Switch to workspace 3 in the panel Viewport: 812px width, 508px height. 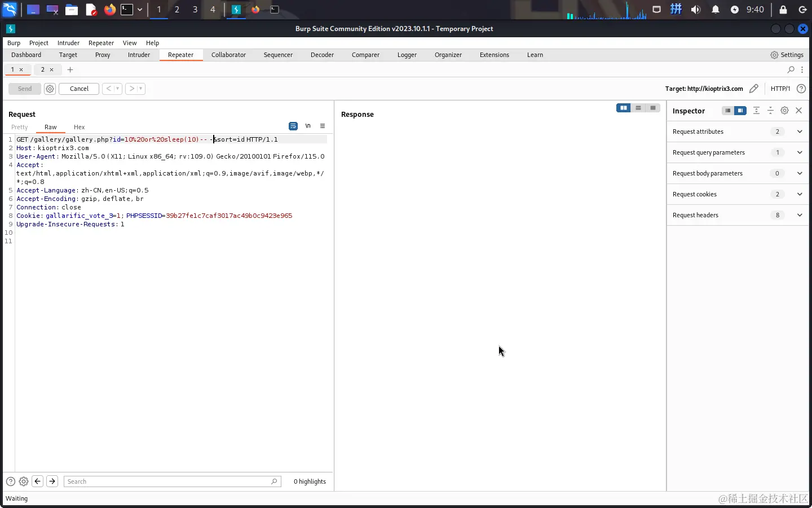coord(195,10)
